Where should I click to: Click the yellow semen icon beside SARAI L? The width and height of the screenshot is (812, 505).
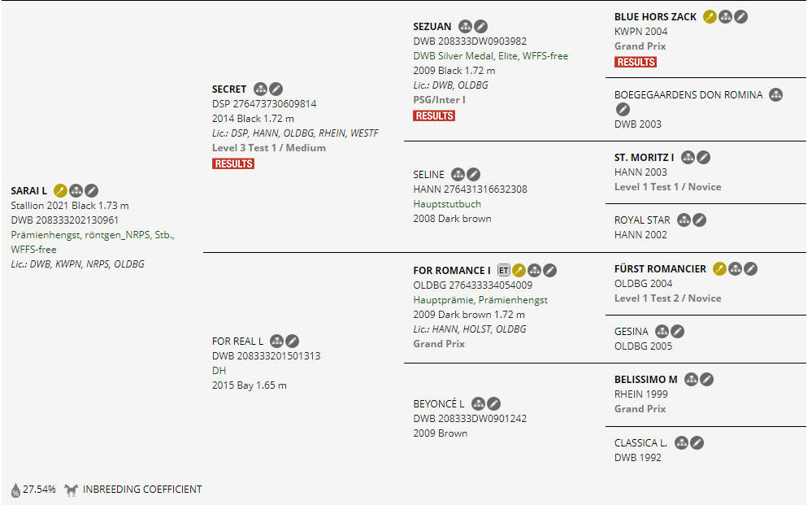[x=60, y=190]
